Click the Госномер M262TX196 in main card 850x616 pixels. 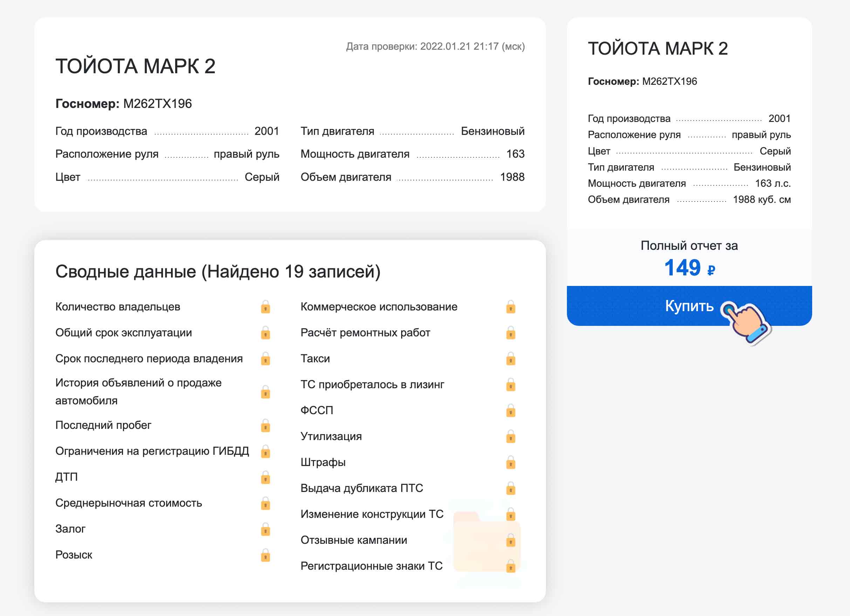(124, 103)
